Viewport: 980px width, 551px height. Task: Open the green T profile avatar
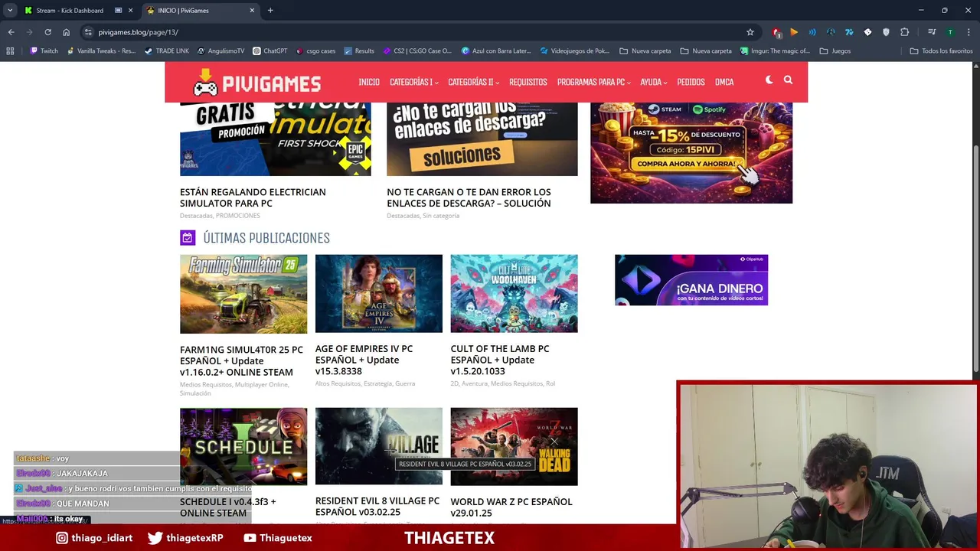tap(950, 32)
